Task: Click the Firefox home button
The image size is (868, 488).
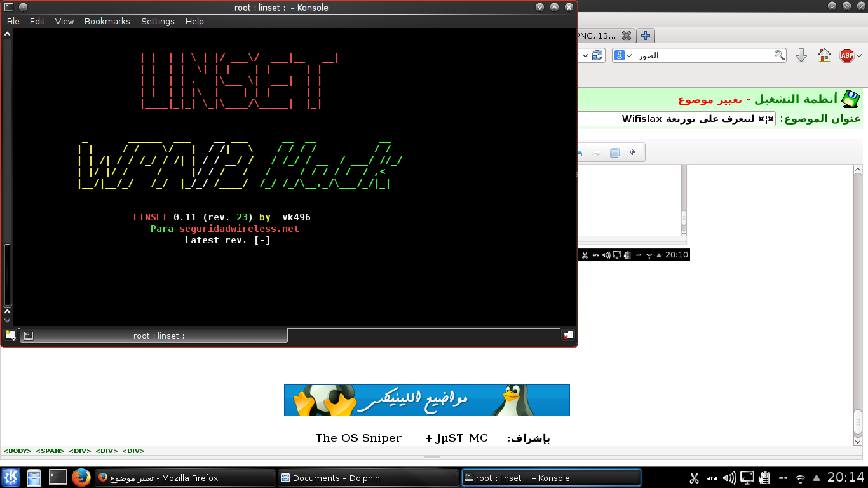Action: pyautogui.click(x=824, y=55)
